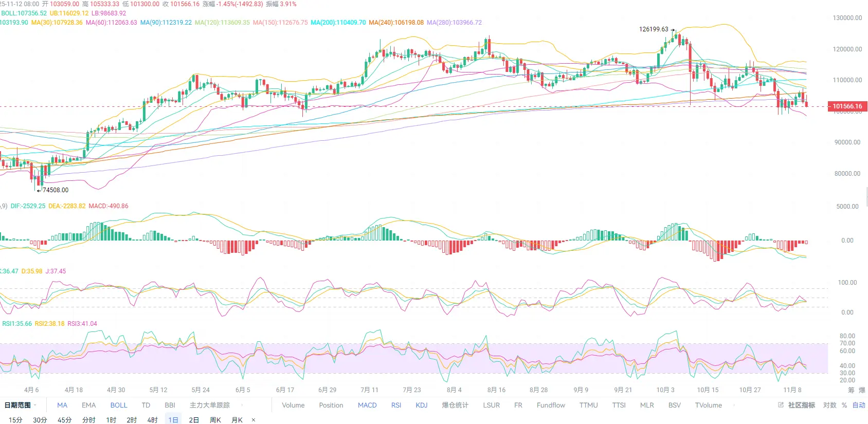This screenshot has height=424, width=868.
Task: Switch to the 45分 timeframe
Action: 65,420
